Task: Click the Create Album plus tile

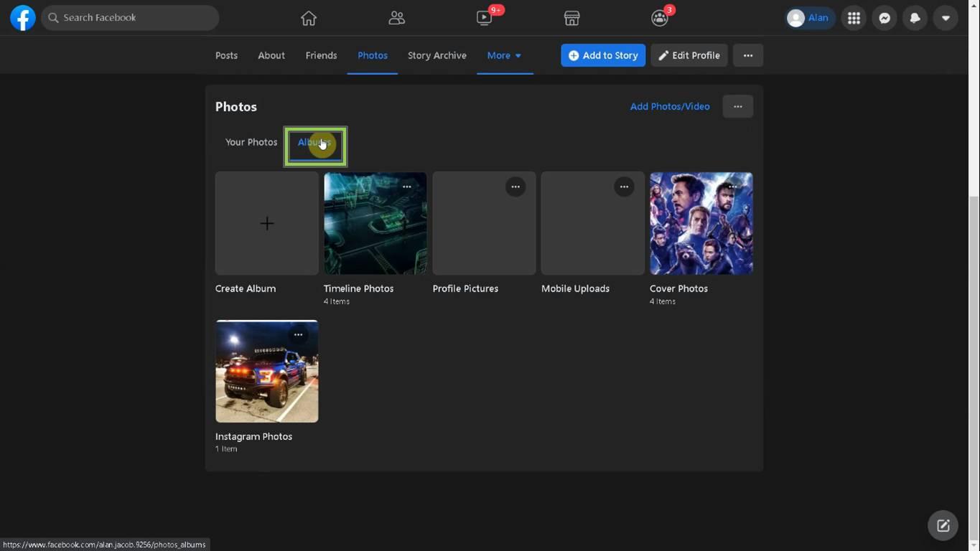Action: 266,223
